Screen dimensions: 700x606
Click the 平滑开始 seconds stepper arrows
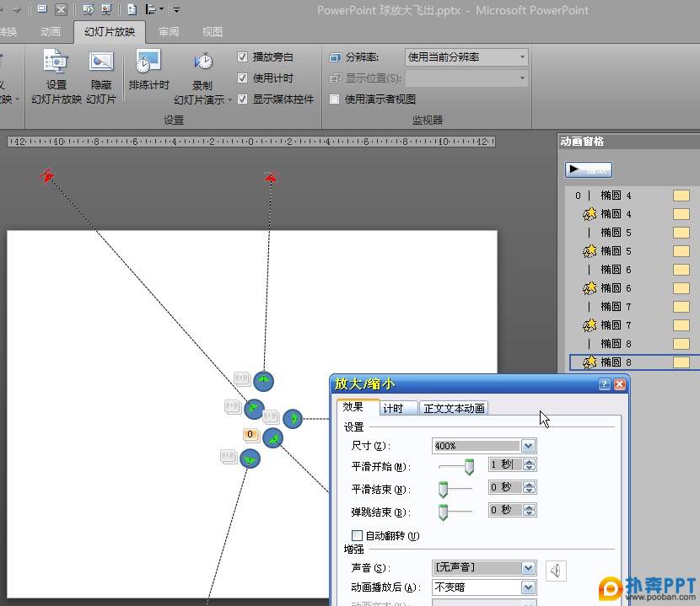pyautogui.click(x=529, y=465)
